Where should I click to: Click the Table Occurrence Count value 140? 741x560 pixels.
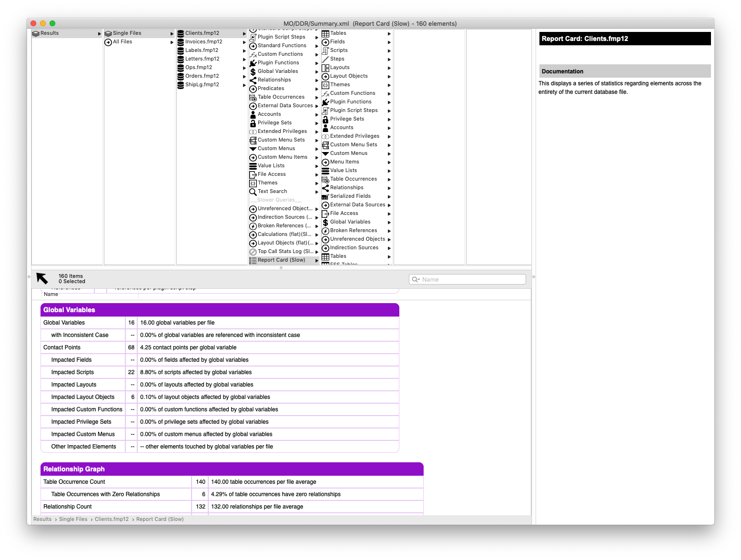pyautogui.click(x=201, y=482)
